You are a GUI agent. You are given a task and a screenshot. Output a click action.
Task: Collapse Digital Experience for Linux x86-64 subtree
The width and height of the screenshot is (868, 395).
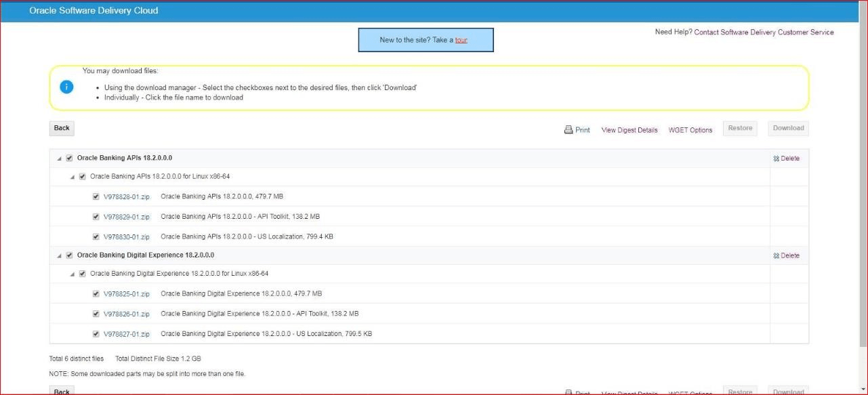73,273
